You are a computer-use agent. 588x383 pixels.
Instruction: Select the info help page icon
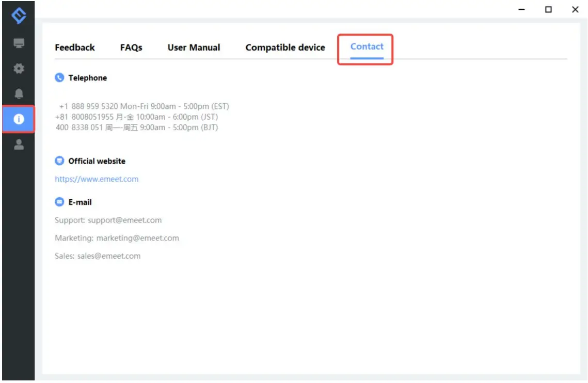click(x=19, y=119)
